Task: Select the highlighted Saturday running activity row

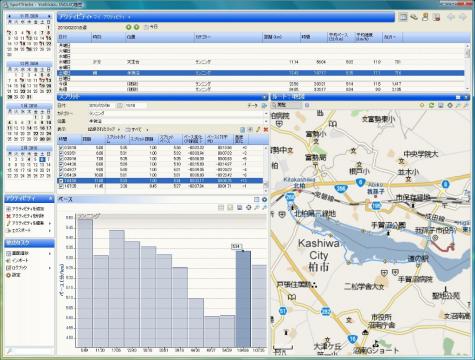Action: [x=261, y=73]
